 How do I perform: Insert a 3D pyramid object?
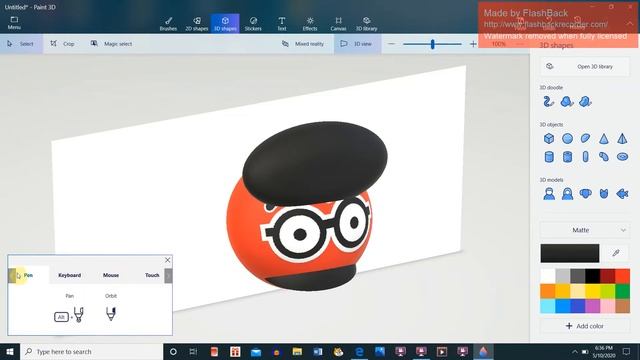[622, 138]
